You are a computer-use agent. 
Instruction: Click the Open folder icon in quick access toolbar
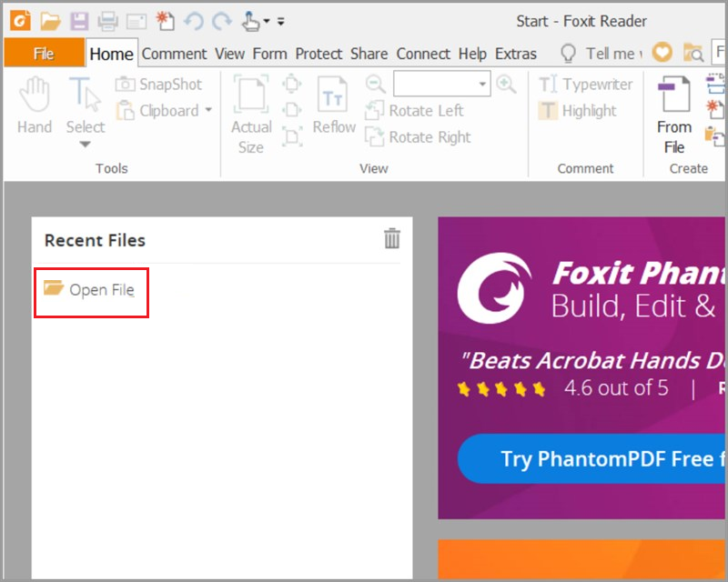click(50, 20)
